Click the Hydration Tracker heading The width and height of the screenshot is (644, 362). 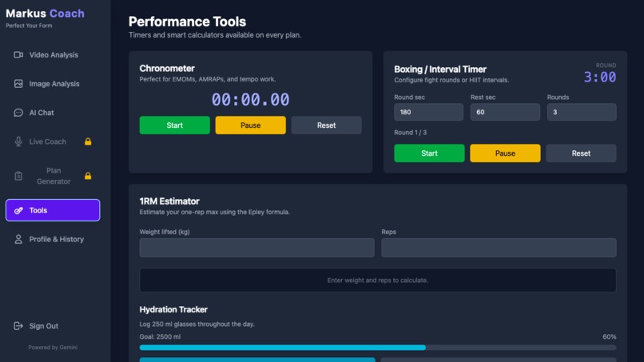[173, 309]
